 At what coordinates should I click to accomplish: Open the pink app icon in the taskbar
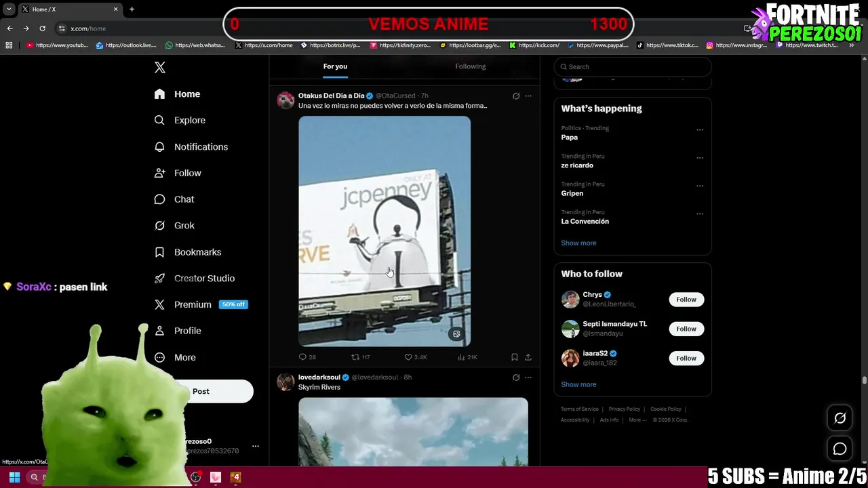click(216, 477)
